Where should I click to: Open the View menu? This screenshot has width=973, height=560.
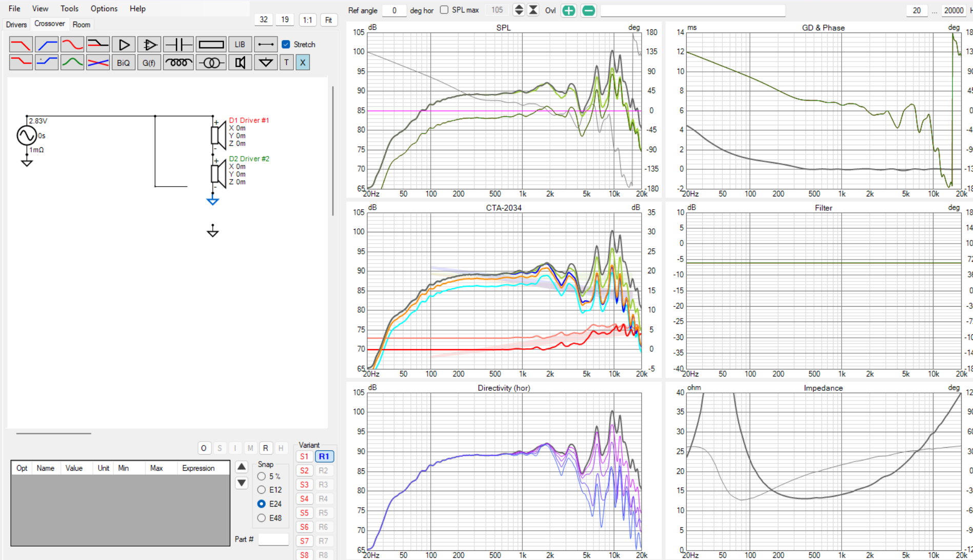(x=40, y=9)
